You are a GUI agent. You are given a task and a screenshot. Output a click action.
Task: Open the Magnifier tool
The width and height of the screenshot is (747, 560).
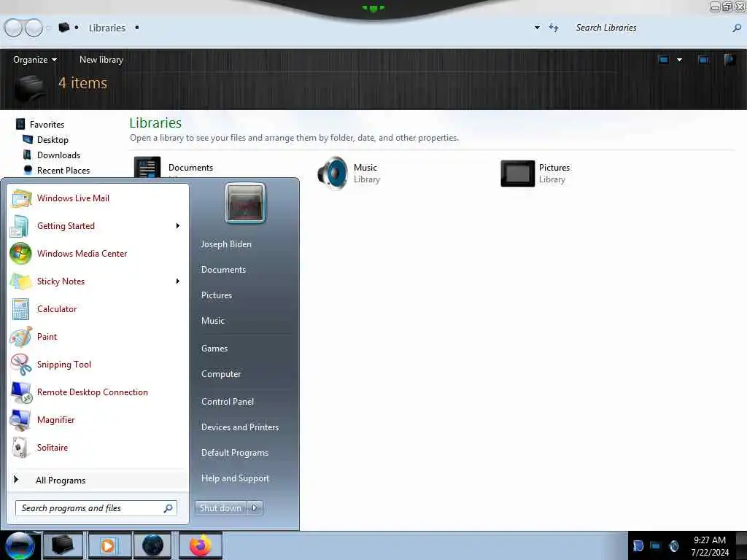click(98, 419)
